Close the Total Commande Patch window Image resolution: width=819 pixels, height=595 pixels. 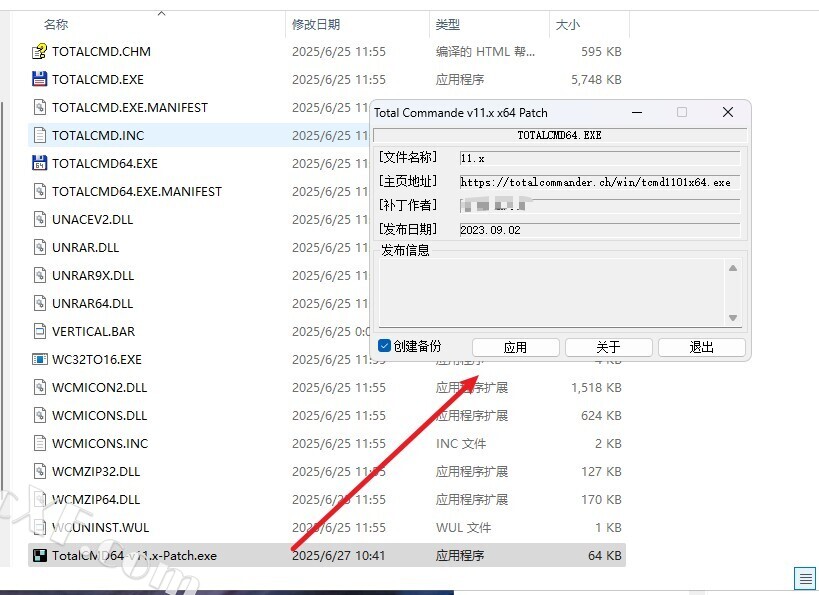728,112
